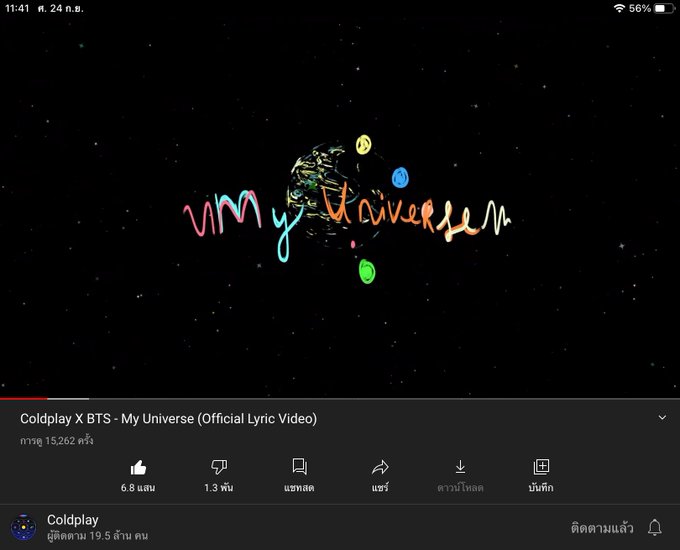Toggle the notification bell for Coldplay

pyautogui.click(x=654, y=527)
